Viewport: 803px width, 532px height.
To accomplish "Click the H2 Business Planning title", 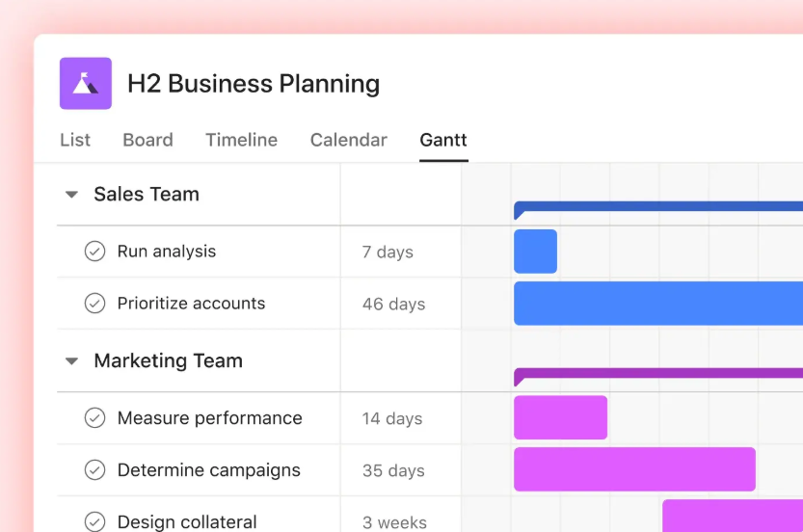I will (x=254, y=84).
